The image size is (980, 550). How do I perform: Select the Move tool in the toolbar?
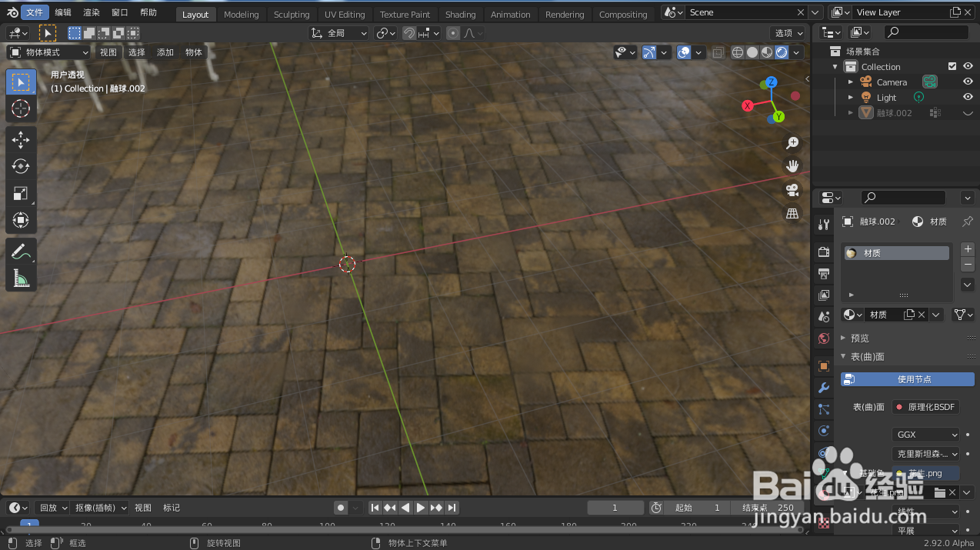(x=21, y=139)
